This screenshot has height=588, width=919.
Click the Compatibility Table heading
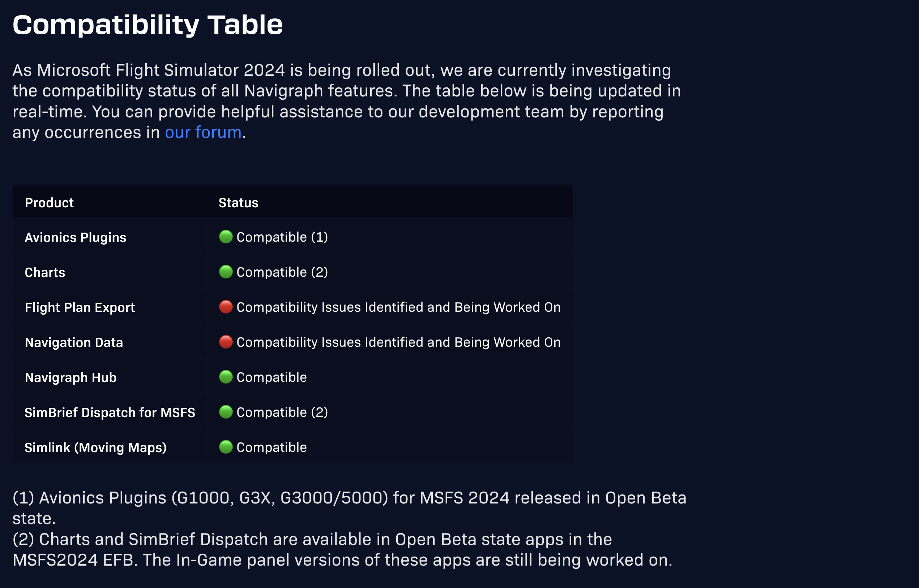coord(148,25)
